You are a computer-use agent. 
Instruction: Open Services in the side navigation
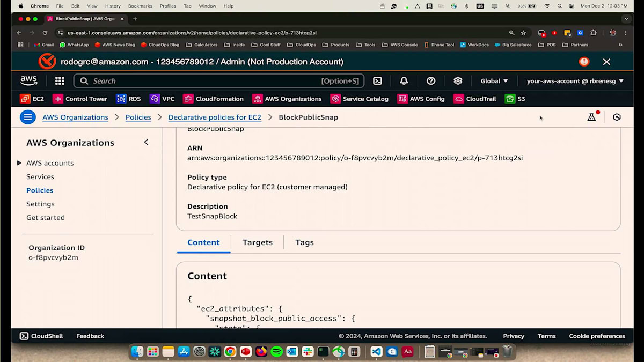(40, 176)
